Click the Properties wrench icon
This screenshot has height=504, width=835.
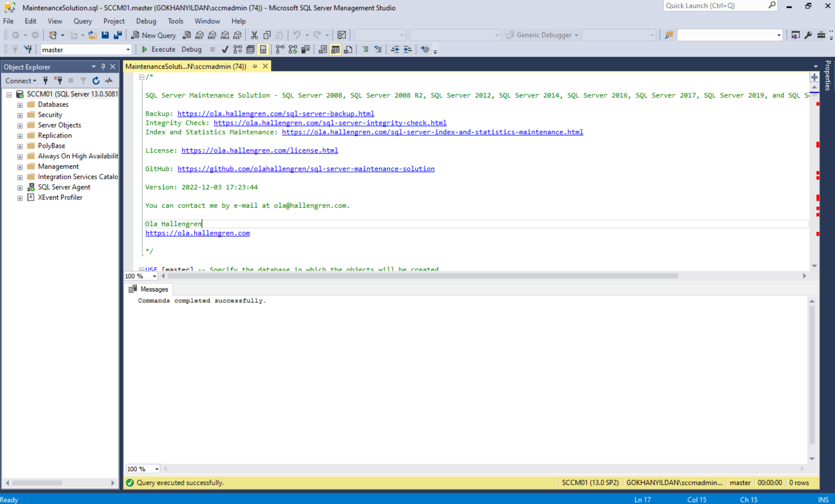pyautogui.click(x=808, y=35)
